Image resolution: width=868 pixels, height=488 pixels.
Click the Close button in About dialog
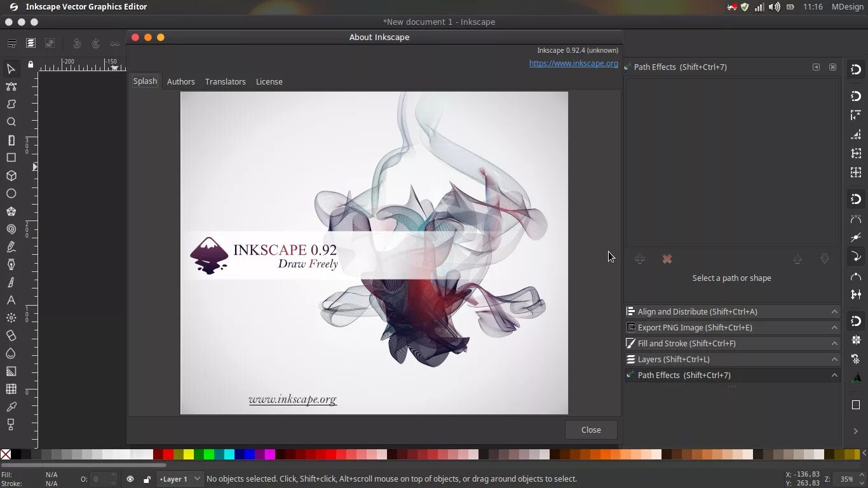591,430
